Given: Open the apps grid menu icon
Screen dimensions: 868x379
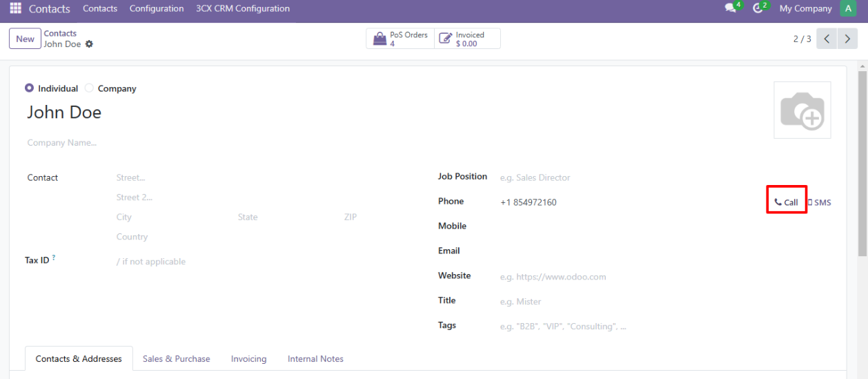Looking at the screenshot, I should click(x=15, y=9).
